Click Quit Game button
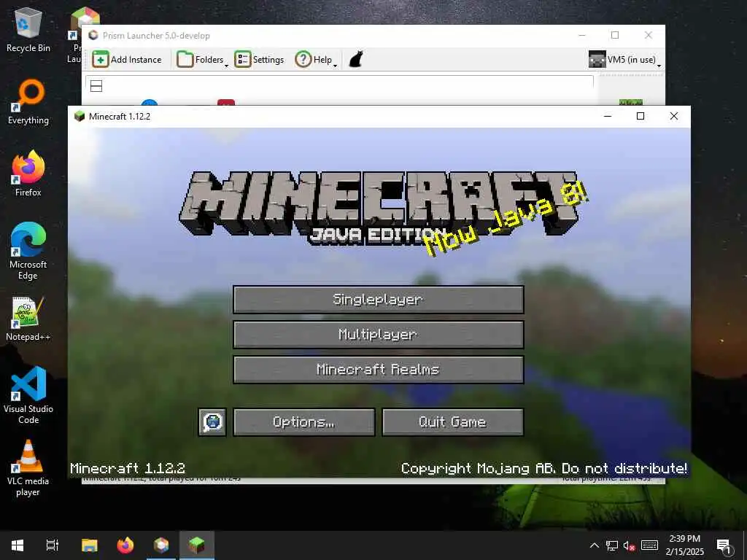Screen dimensions: 747x560 click(x=452, y=422)
